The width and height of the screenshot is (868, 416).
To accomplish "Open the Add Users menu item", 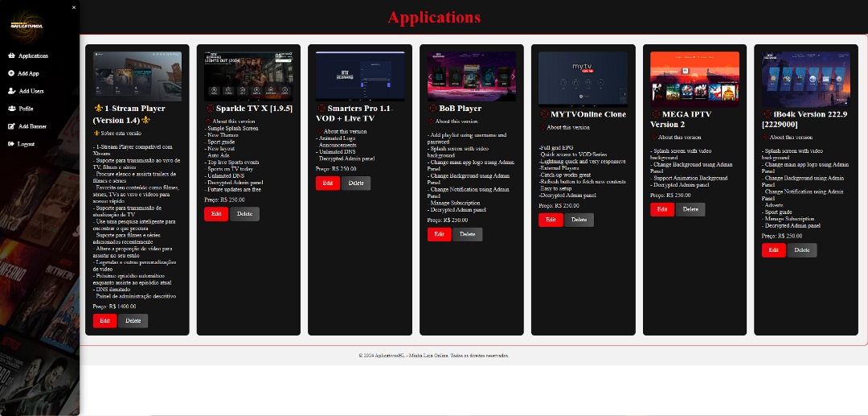I will [31, 91].
